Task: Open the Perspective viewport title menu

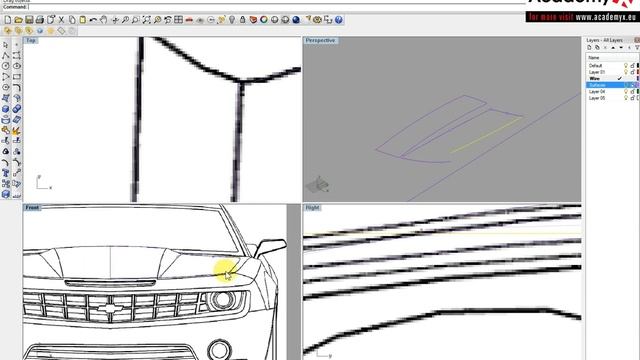Action: tap(320, 40)
